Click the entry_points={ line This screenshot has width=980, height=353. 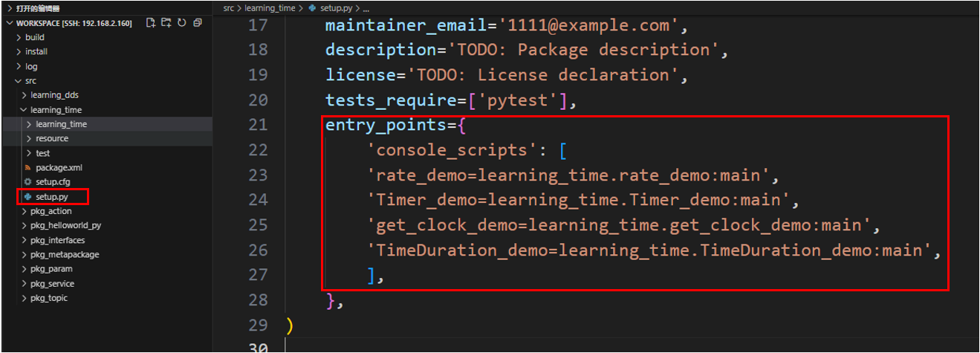(395, 125)
